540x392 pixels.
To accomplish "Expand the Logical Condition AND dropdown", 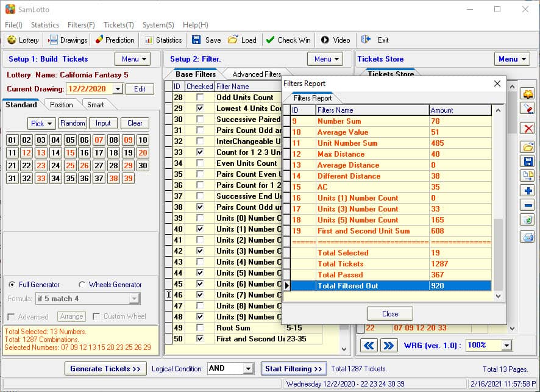I will tap(248, 369).
